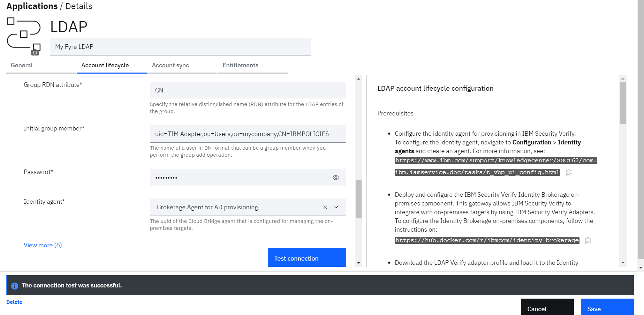Clear the Identity agent selection with the X

(325, 207)
